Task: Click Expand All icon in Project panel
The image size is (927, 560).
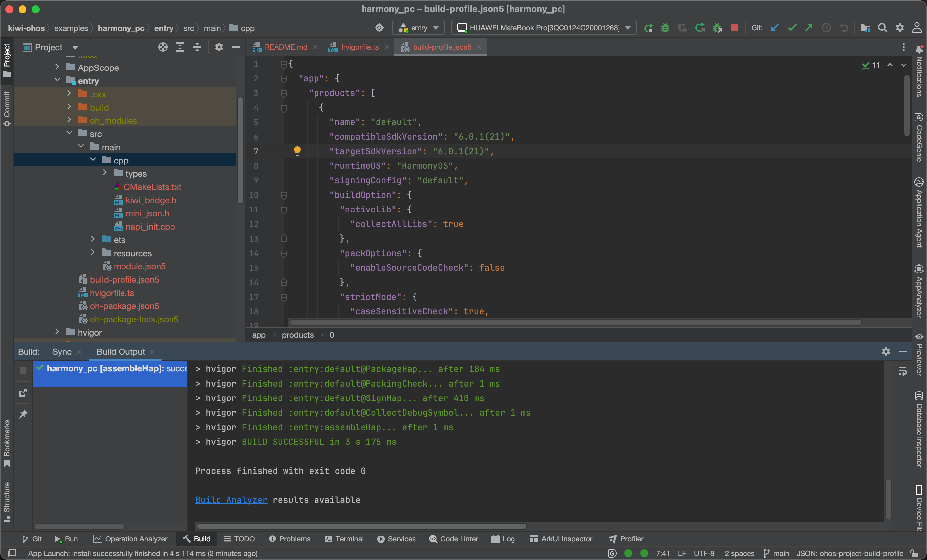Action: coord(180,47)
